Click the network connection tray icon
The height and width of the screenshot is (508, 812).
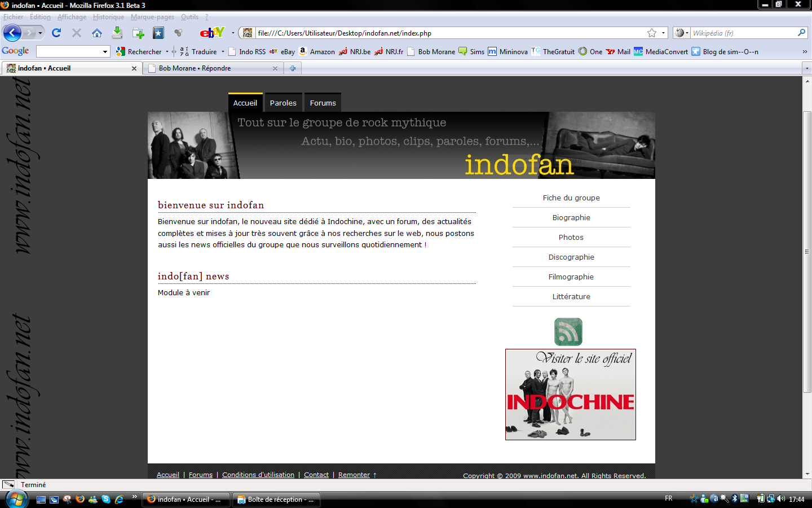pyautogui.click(x=770, y=498)
